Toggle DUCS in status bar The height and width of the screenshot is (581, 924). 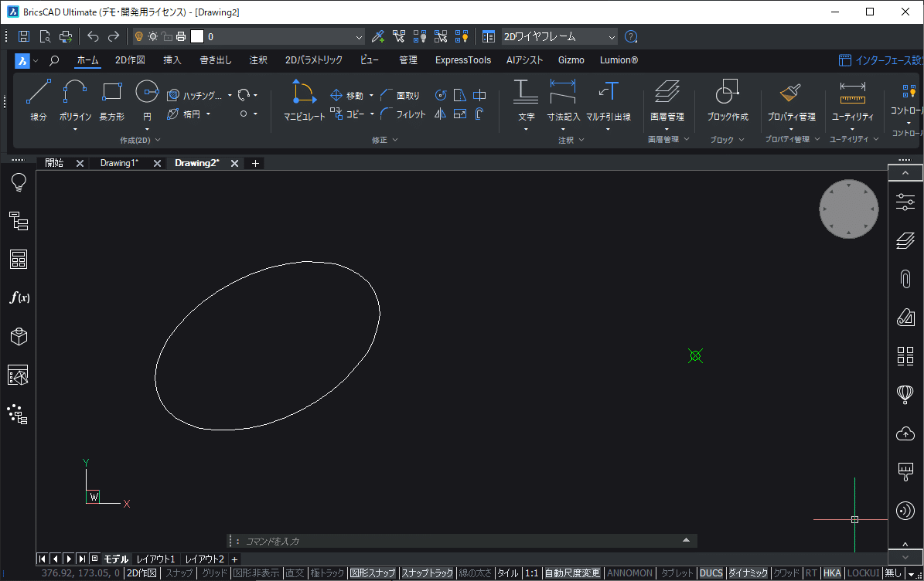[711, 573]
